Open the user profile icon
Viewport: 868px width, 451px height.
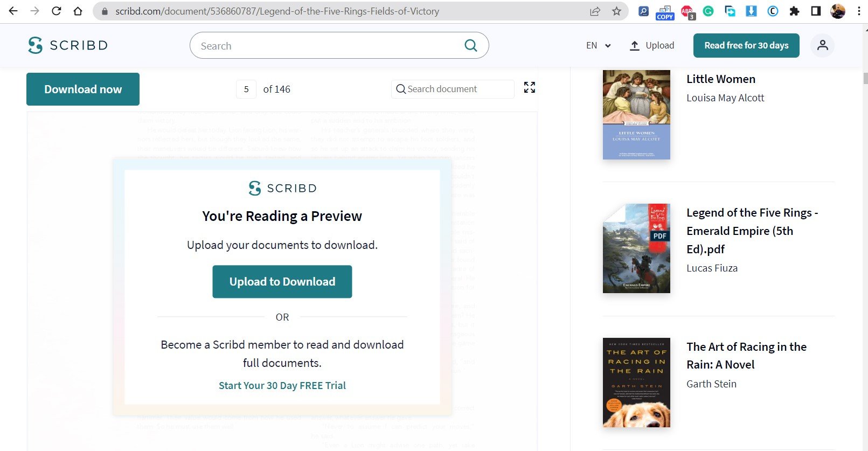(822, 45)
